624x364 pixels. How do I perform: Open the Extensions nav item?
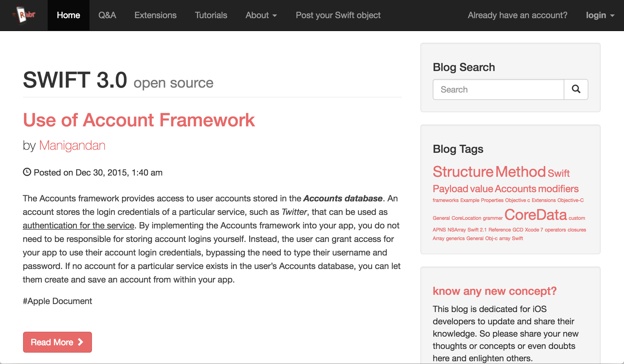pos(155,15)
